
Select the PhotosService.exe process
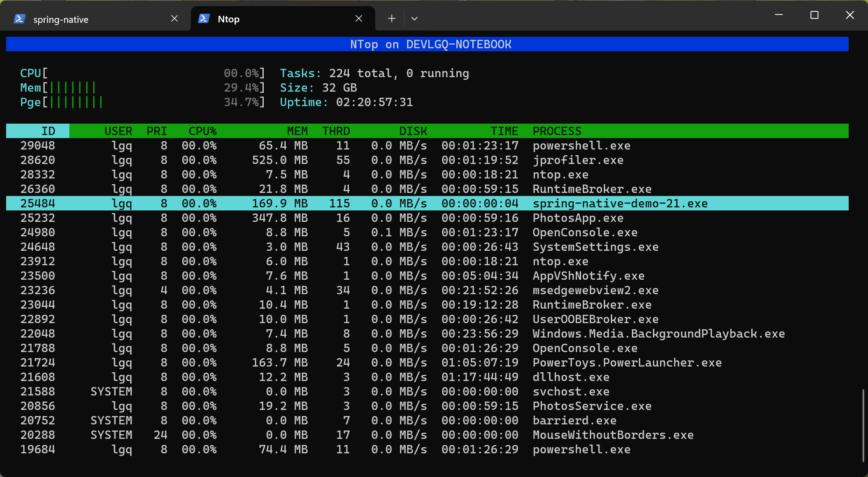pos(427,406)
